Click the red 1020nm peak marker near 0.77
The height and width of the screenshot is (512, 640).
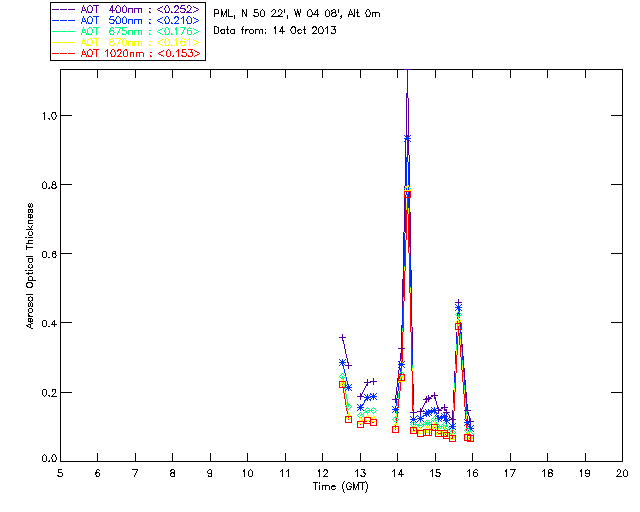[x=407, y=194]
